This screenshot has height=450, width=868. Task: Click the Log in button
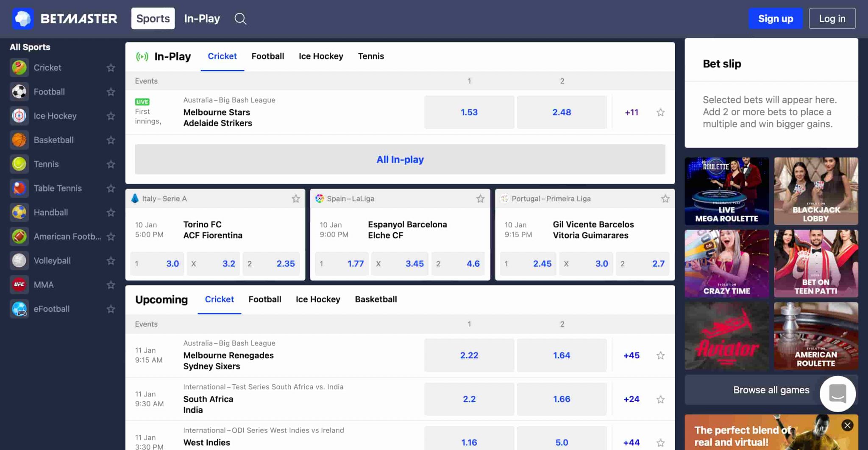[832, 19]
